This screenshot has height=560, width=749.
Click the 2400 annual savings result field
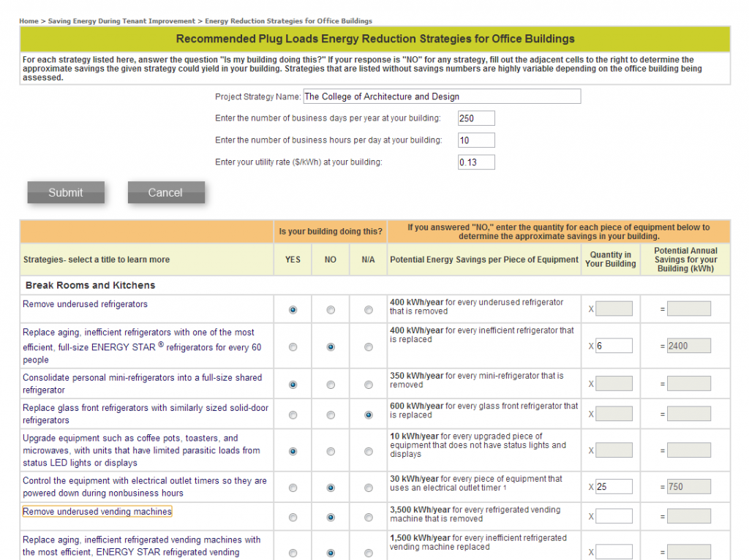(689, 346)
